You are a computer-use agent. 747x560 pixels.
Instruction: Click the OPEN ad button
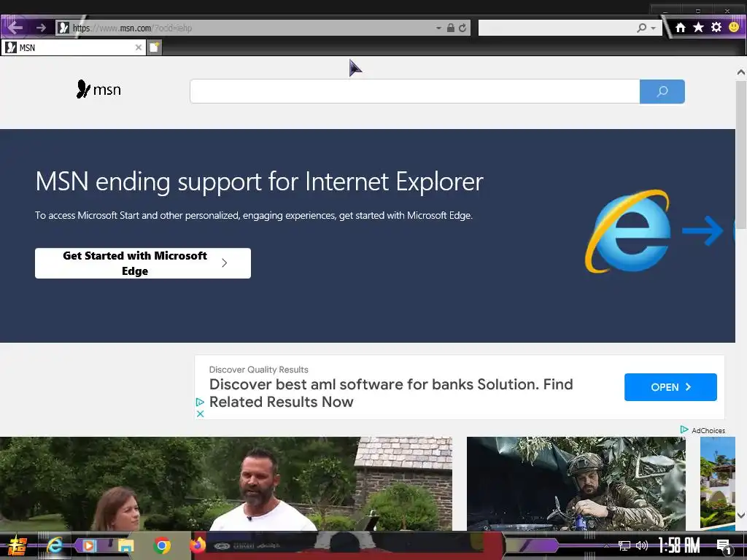(x=670, y=387)
